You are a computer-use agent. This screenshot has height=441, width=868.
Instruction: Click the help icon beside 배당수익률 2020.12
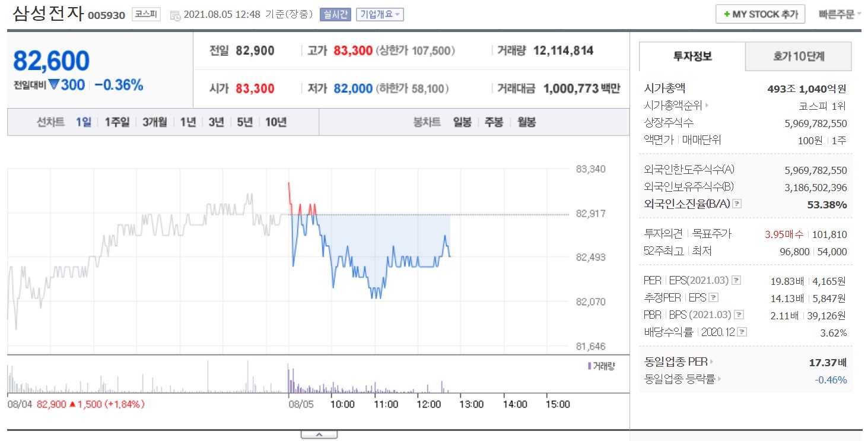(x=742, y=332)
